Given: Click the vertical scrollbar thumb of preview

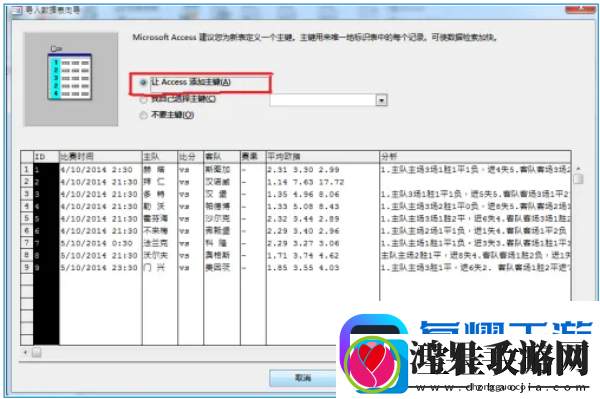Looking at the screenshot, I should [x=578, y=178].
